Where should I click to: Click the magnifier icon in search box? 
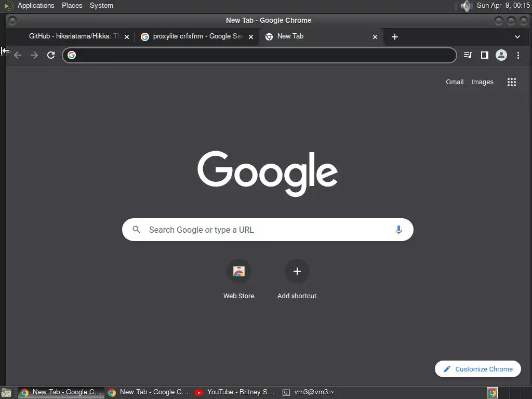point(137,230)
